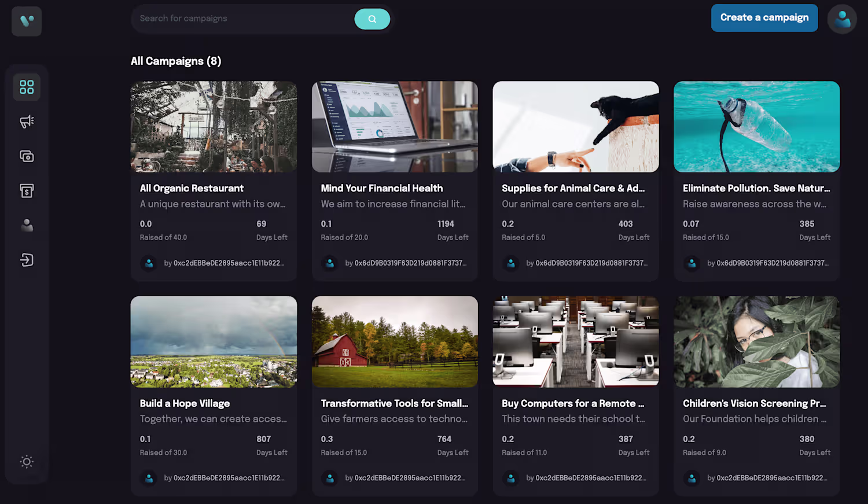Click 'This town needs their school t...' description
Screen dimensions: 868x504
[x=573, y=419]
